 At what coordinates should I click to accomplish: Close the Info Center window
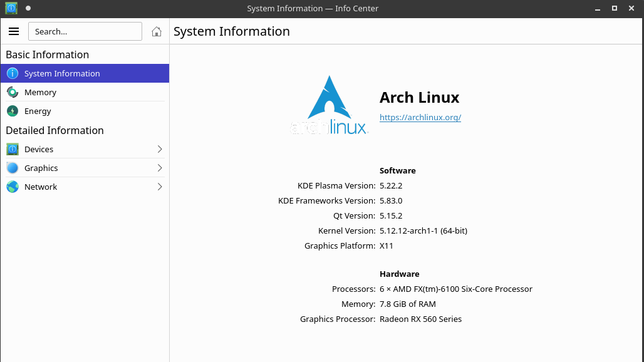631,8
